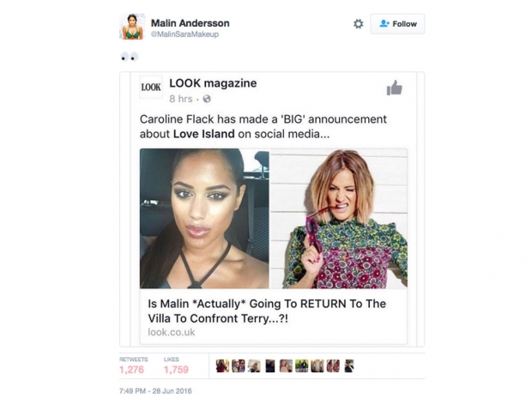The image size is (532, 399).
Task: Open the Malin Andersson profile name
Action: pyautogui.click(x=190, y=23)
